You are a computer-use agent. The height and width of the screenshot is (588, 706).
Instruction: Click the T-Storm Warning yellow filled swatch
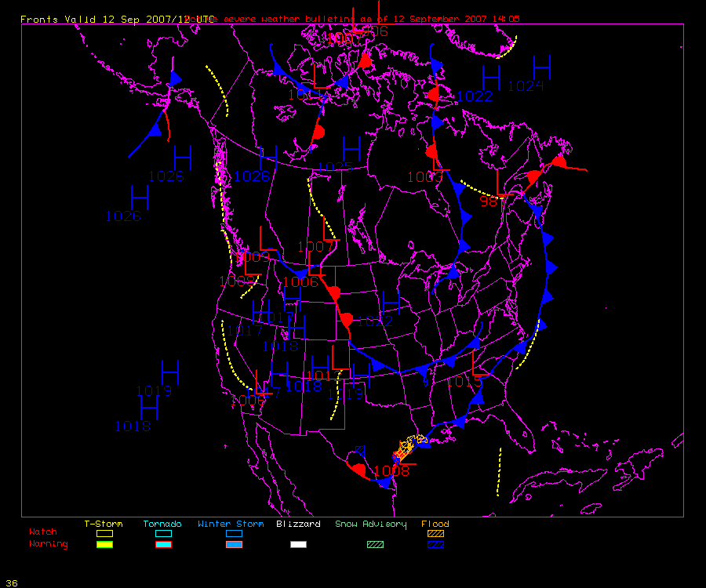coord(104,544)
